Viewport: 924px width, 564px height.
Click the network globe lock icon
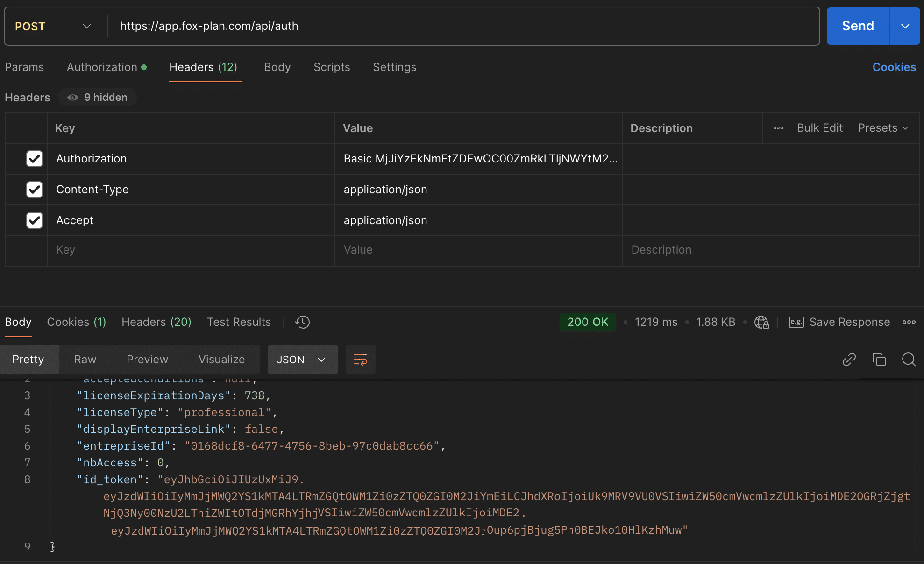coord(762,322)
